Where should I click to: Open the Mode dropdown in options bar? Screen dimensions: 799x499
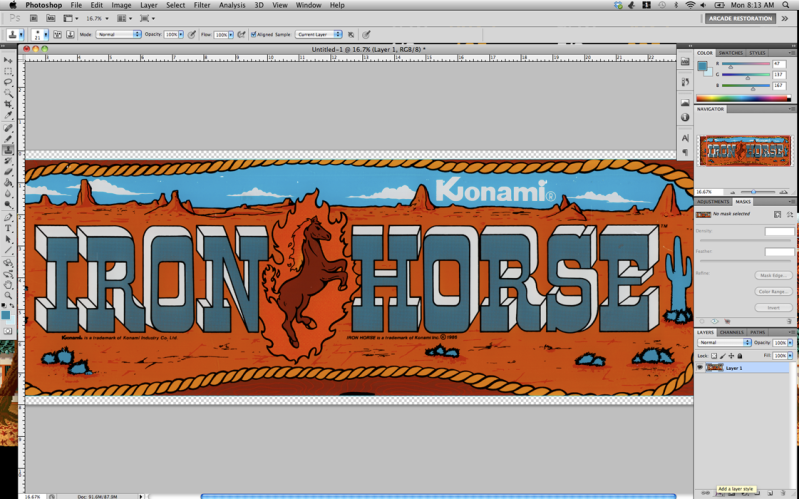(118, 34)
